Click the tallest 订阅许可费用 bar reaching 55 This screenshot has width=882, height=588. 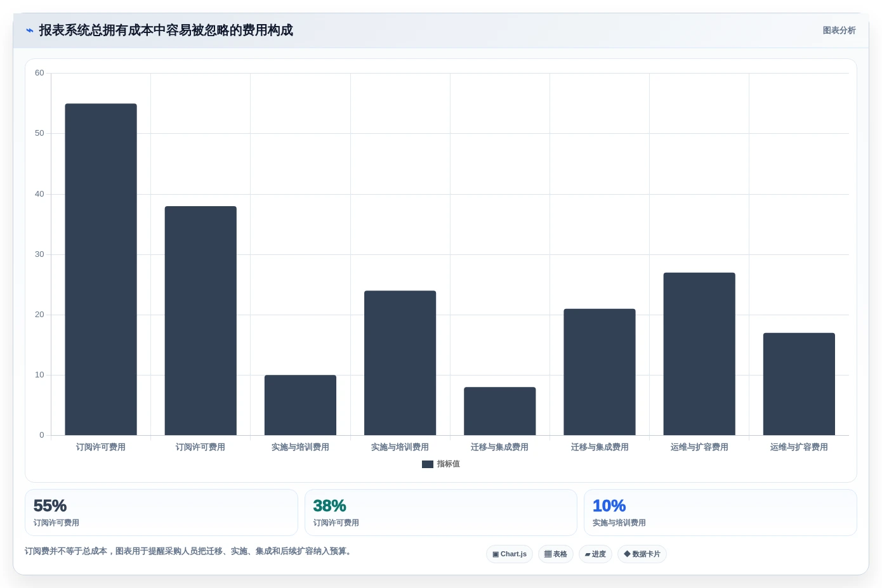[101, 270]
